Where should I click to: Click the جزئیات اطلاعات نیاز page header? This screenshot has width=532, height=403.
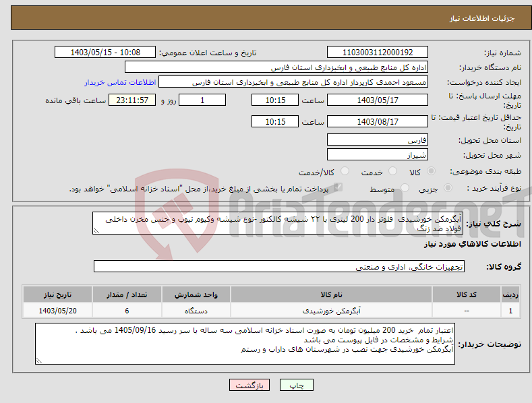pyautogui.click(x=482, y=18)
